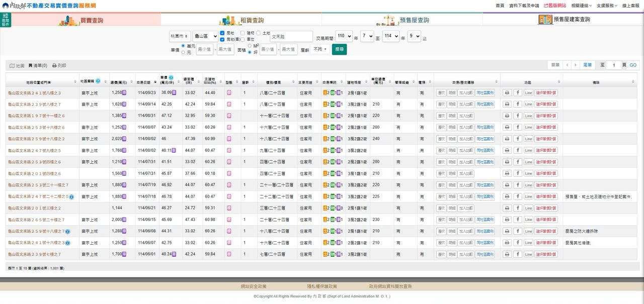The height and width of the screenshot is (304, 644).
Task: Check the 建物 checkbox
Action: tap(243, 33)
